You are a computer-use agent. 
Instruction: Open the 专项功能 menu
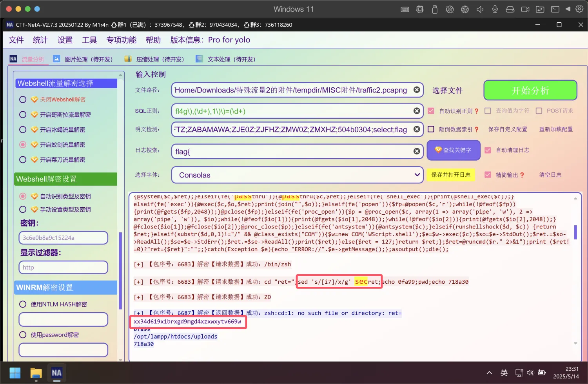tap(122, 40)
